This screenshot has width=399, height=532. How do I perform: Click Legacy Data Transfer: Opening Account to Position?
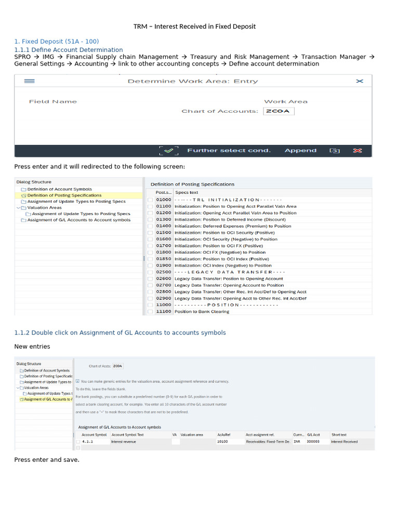pos(229,285)
